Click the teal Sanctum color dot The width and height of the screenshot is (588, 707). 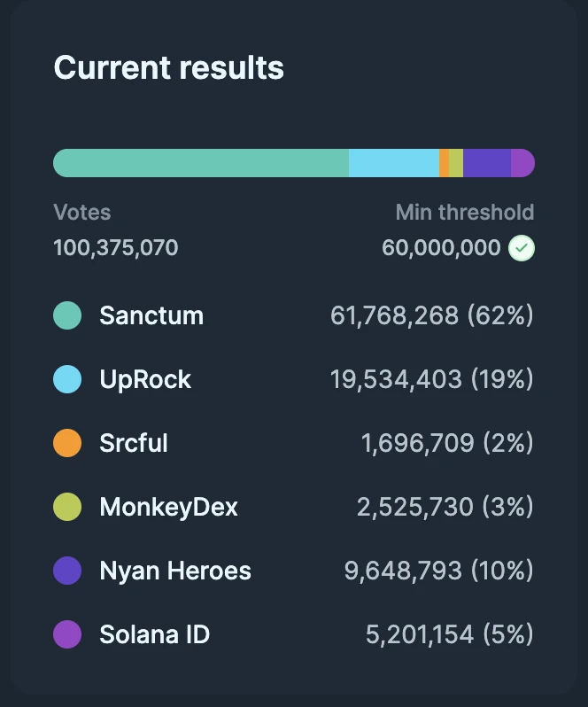tap(67, 315)
